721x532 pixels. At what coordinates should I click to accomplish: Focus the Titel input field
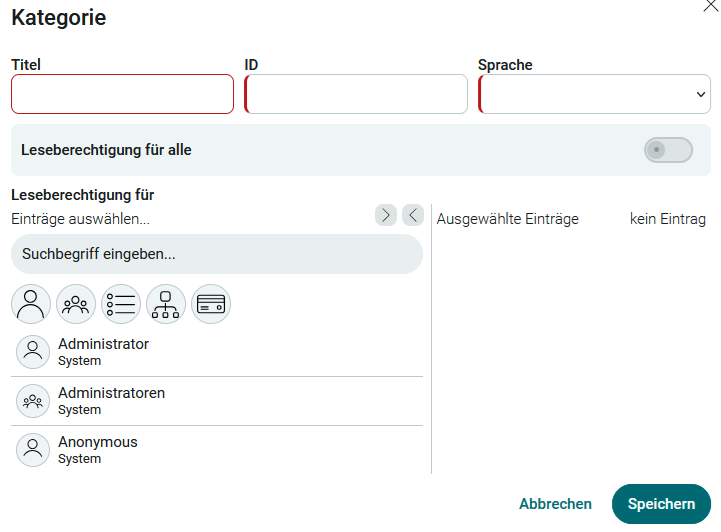point(122,94)
